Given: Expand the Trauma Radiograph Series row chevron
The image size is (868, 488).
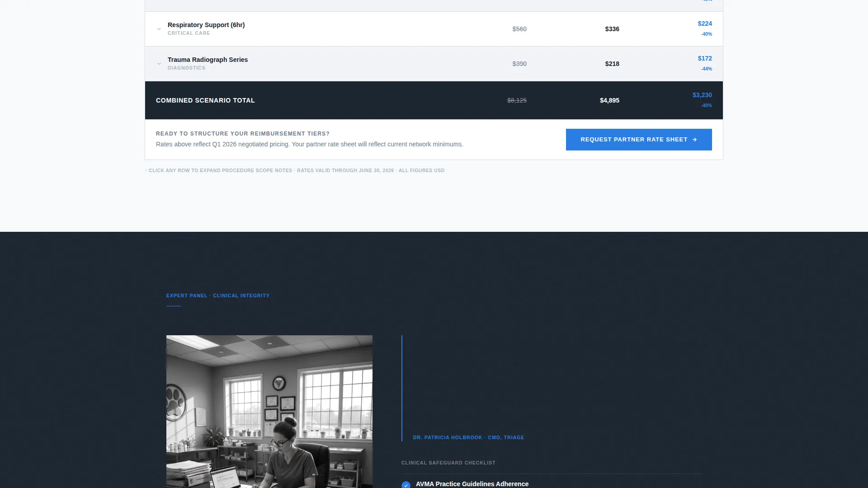Looking at the screenshot, I should (x=159, y=64).
